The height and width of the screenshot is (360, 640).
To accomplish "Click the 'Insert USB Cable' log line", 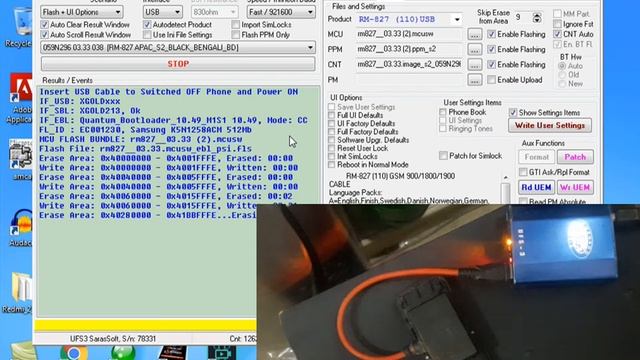I will point(169,92).
